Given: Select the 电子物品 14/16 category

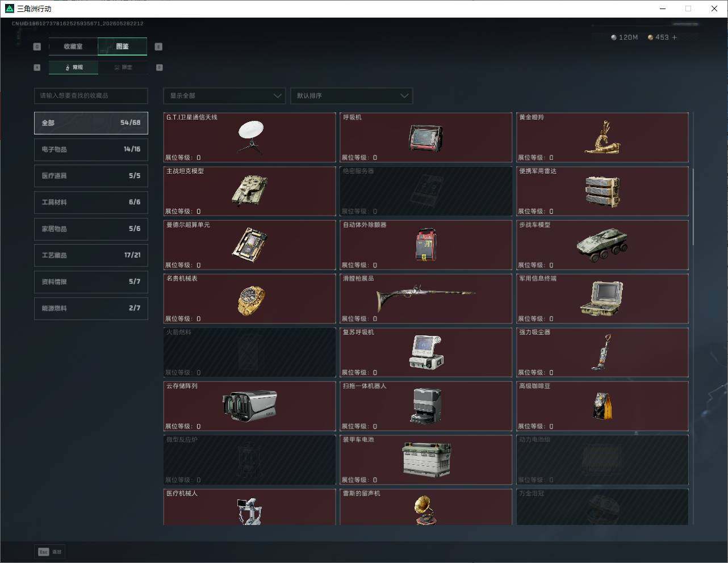Looking at the screenshot, I should [91, 149].
